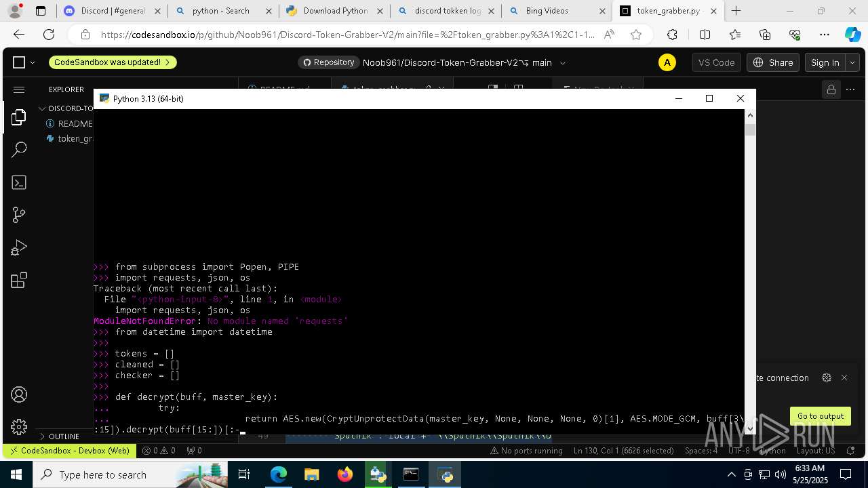Image resolution: width=868 pixels, height=488 pixels.
Task: Switch to the Download Python browser tab
Action: coord(335,11)
